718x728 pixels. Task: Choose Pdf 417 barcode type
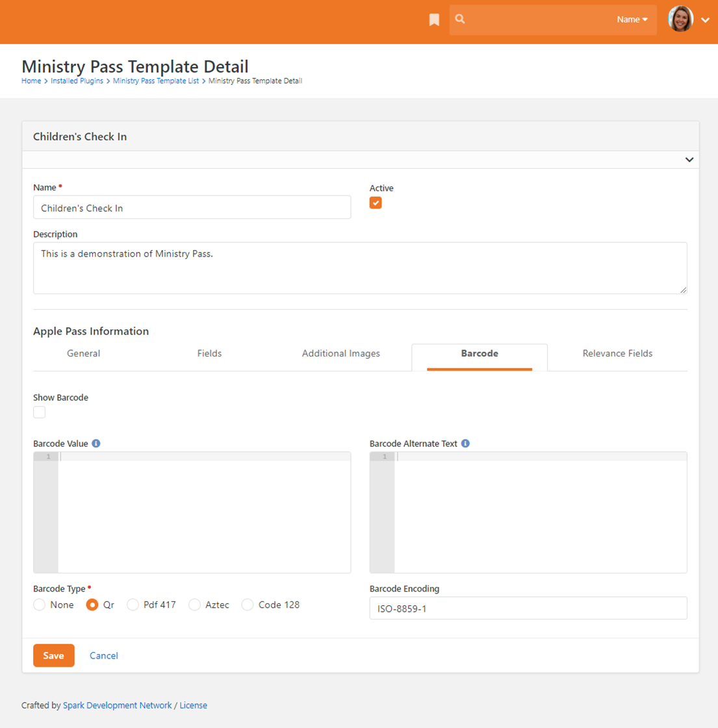coord(133,605)
